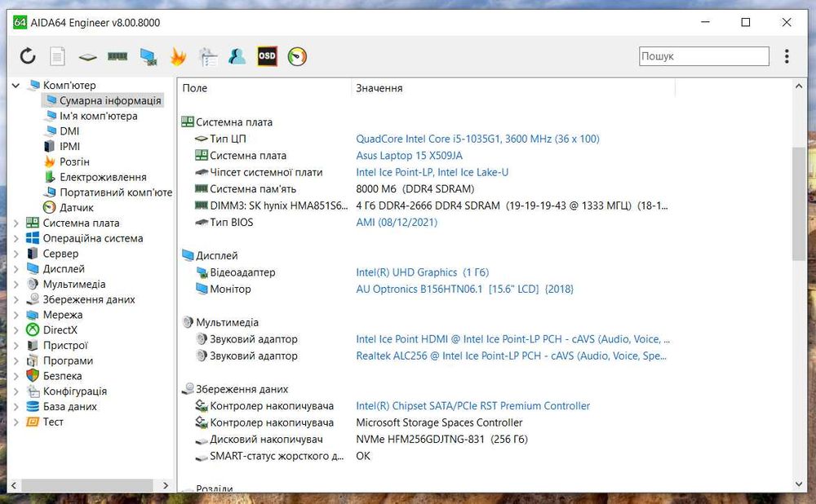Expand the Дисплей tree node
The image size is (816, 504).
[x=16, y=269]
